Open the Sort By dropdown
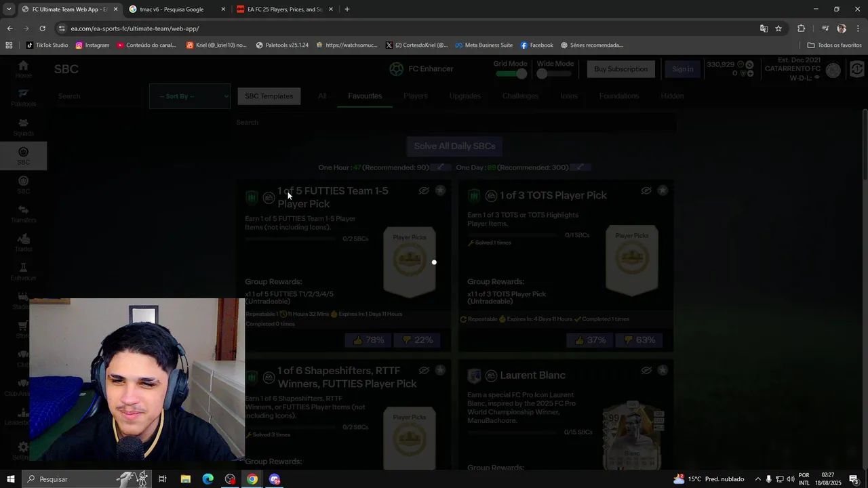868x488 pixels. tap(190, 96)
